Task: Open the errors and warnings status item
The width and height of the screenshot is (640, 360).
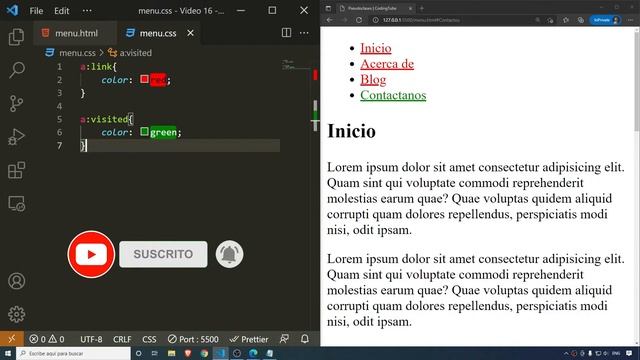Action: click(x=47, y=339)
